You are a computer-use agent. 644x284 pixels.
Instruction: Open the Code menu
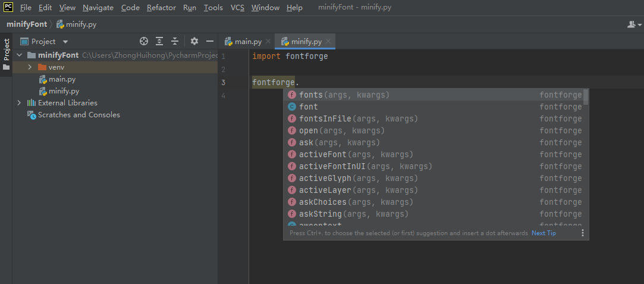[130, 8]
